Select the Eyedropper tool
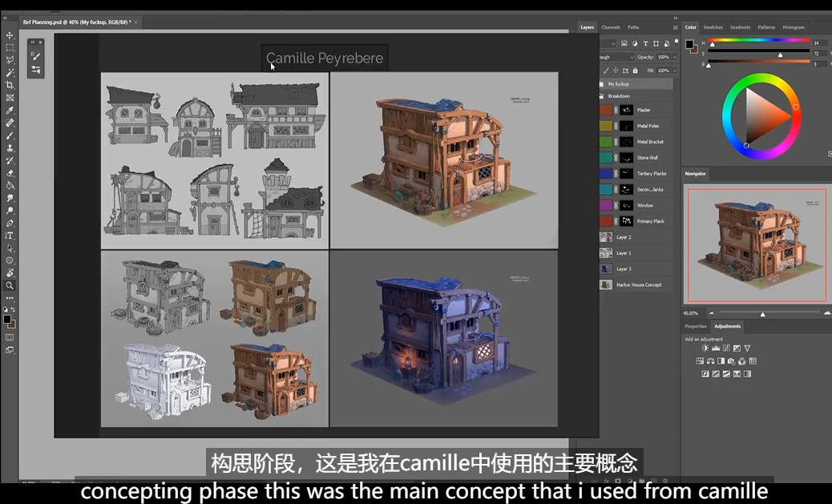The width and height of the screenshot is (832, 504). tap(10, 111)
